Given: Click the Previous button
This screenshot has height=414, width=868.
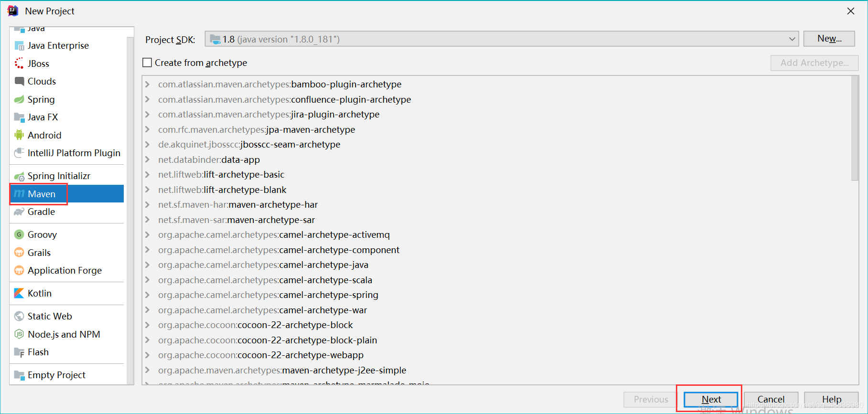Looking at the screenshot, I should click(651, 399).
